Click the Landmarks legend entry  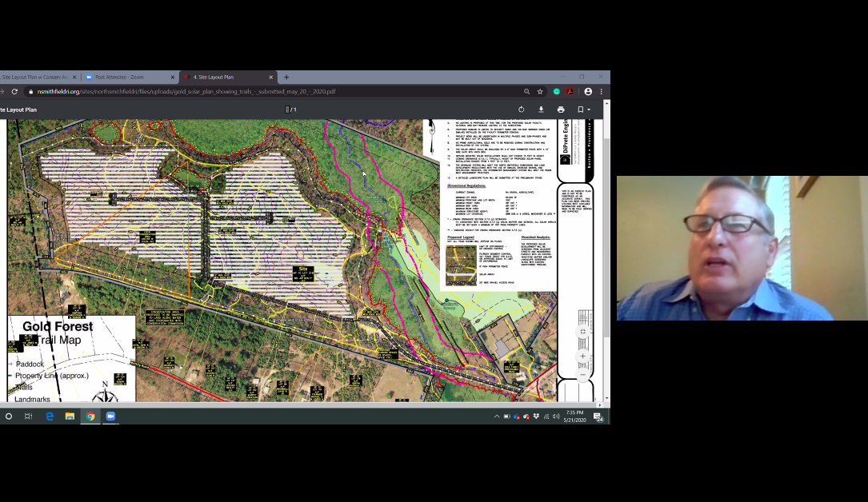[32, 399]
